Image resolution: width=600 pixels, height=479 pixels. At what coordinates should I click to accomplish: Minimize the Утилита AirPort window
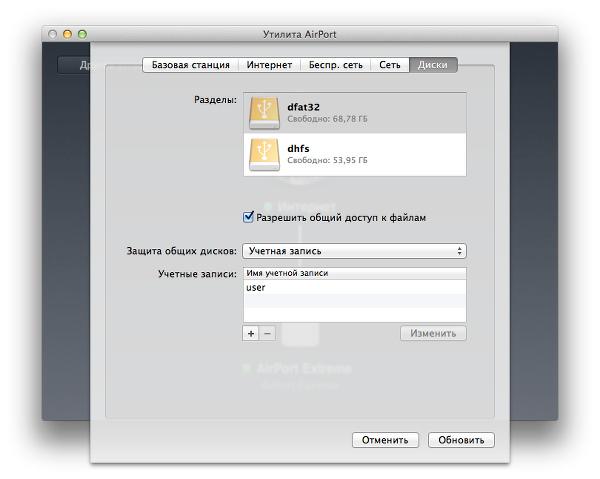tap(67, 34)
